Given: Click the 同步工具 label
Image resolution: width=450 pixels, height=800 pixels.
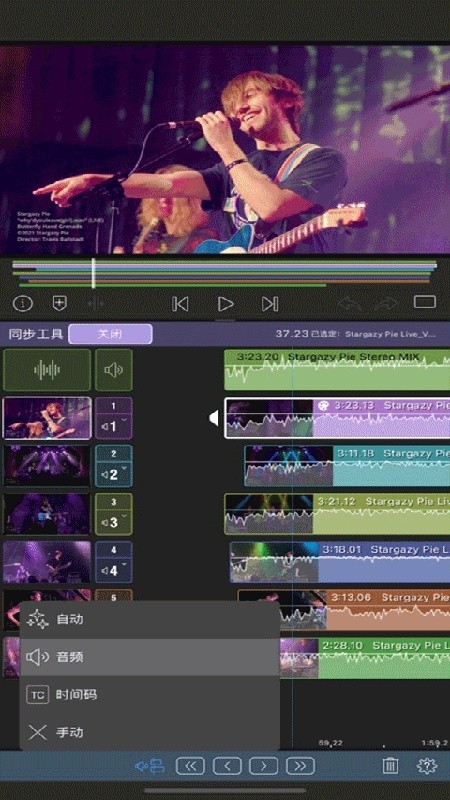Looking at the screenshot, I should click(36, 334).
